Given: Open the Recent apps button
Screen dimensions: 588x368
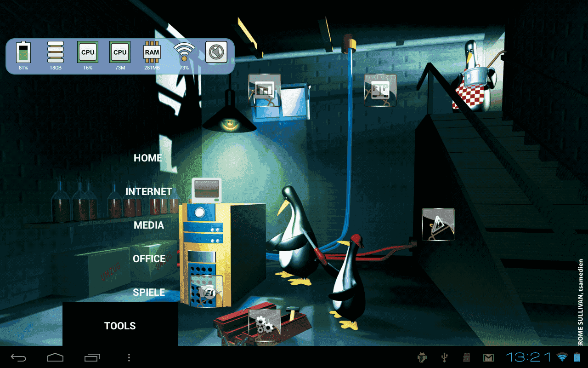Looking at the screenshot, I should [x=92, y=357].
